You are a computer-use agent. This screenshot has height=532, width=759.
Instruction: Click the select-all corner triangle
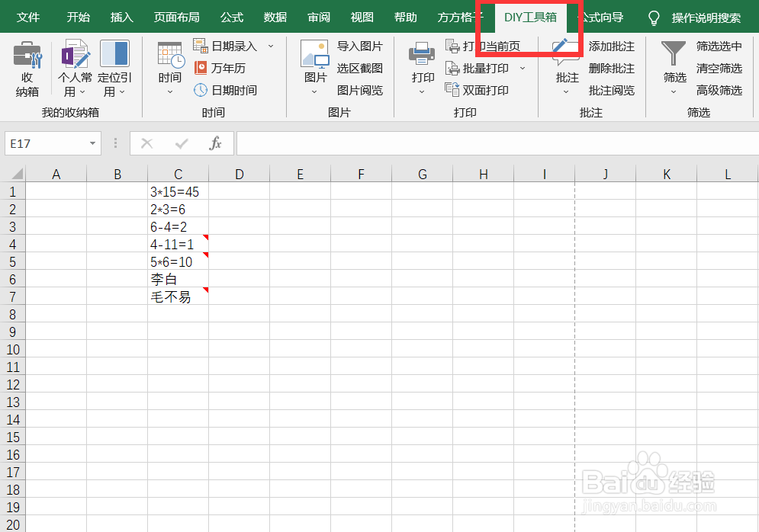(x=17, y=174)
